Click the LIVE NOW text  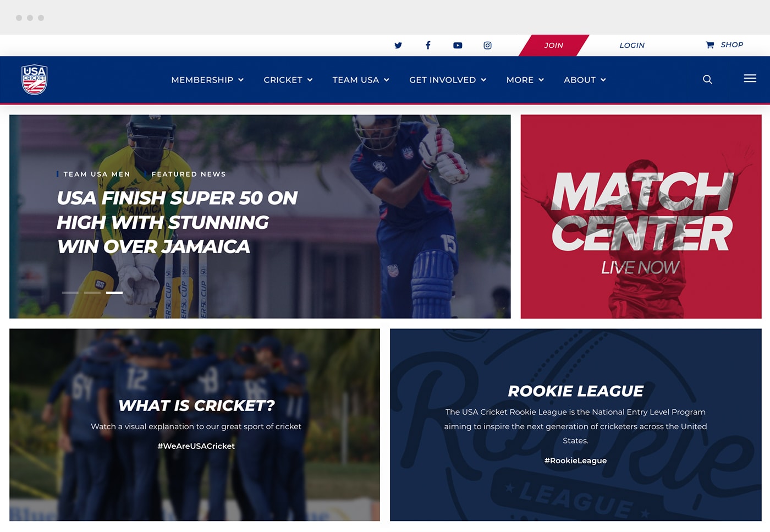click(640, 267)
